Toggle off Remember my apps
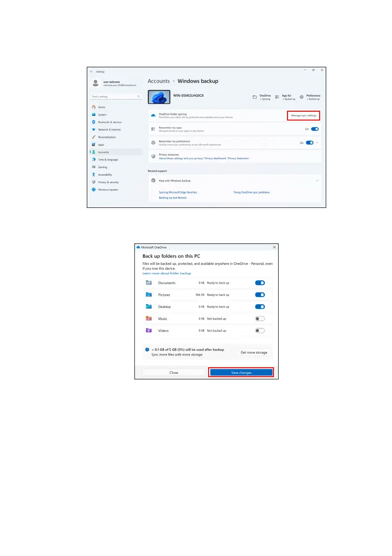 pos(315,129)
